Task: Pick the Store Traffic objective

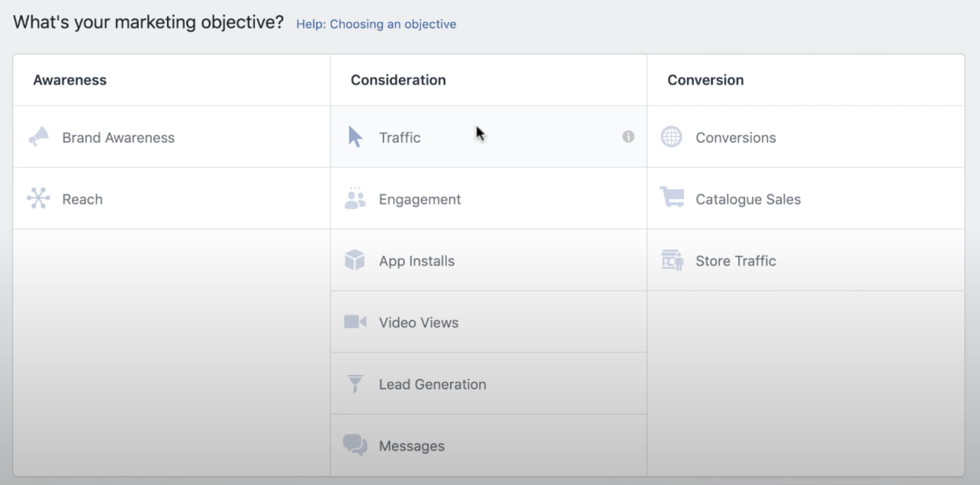Action: click(806, 260)
